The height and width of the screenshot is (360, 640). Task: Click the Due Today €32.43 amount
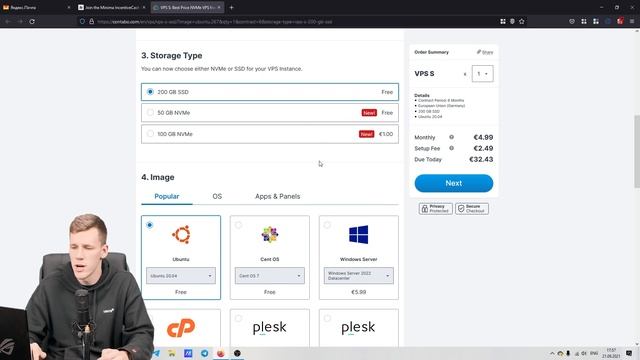tap(481, 159)
